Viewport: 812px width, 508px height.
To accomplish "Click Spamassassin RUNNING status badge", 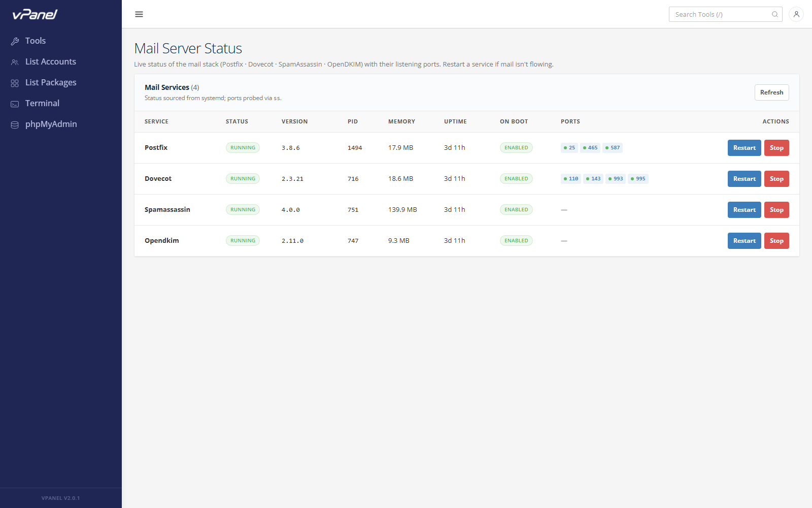I will pos(243,210).
